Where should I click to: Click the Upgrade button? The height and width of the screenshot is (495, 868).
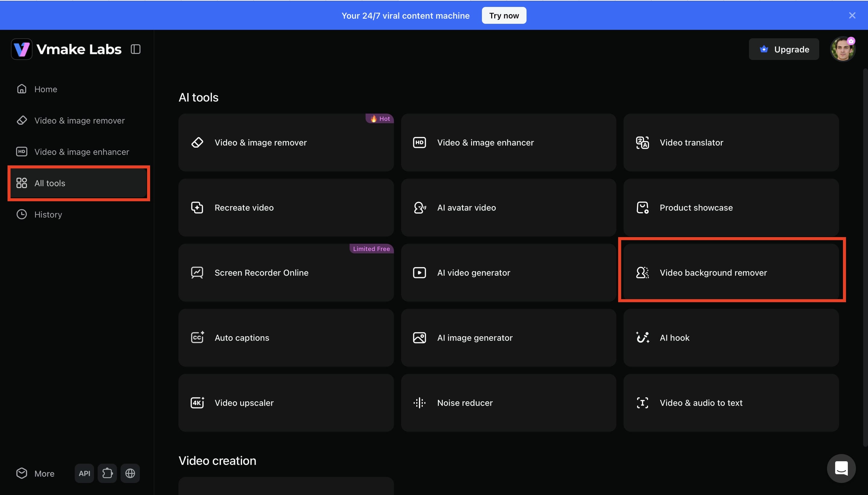(784, 49)
